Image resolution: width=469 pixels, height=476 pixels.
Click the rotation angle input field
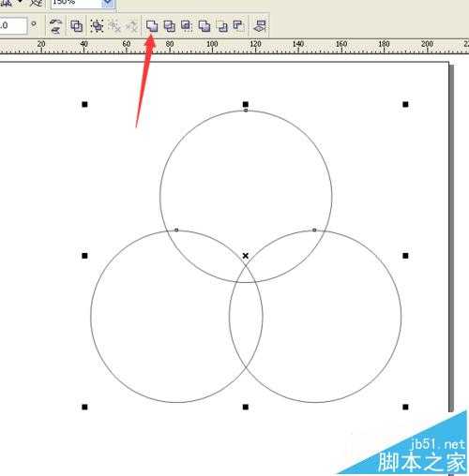[13, 25]
